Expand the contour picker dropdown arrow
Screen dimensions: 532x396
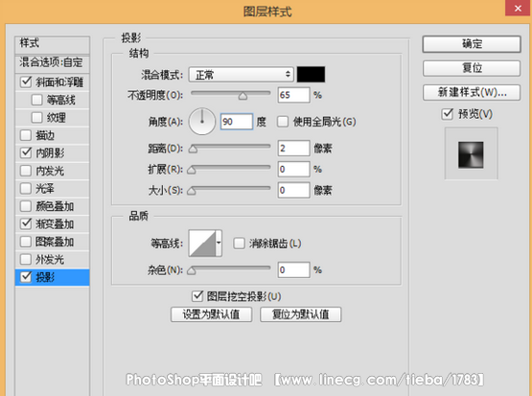(x=219, y=243)
